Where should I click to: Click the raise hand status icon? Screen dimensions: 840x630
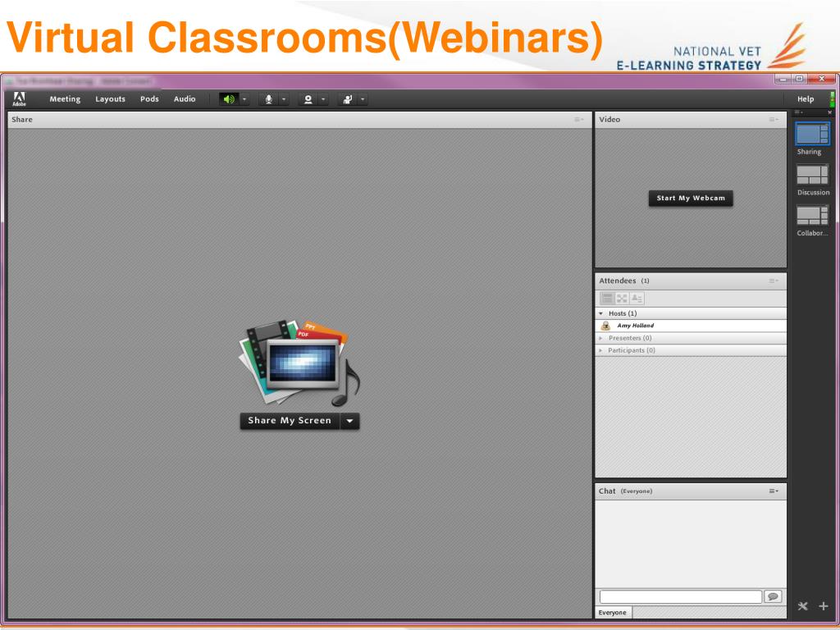348,99
